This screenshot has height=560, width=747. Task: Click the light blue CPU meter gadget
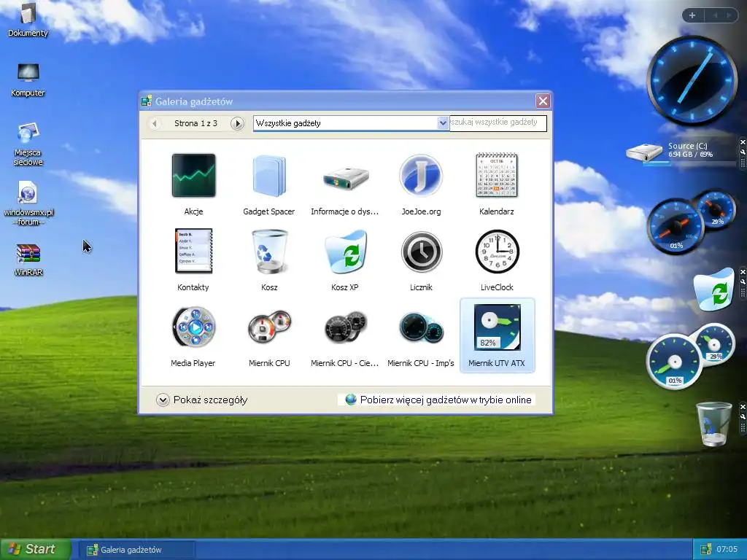point(691,356)
